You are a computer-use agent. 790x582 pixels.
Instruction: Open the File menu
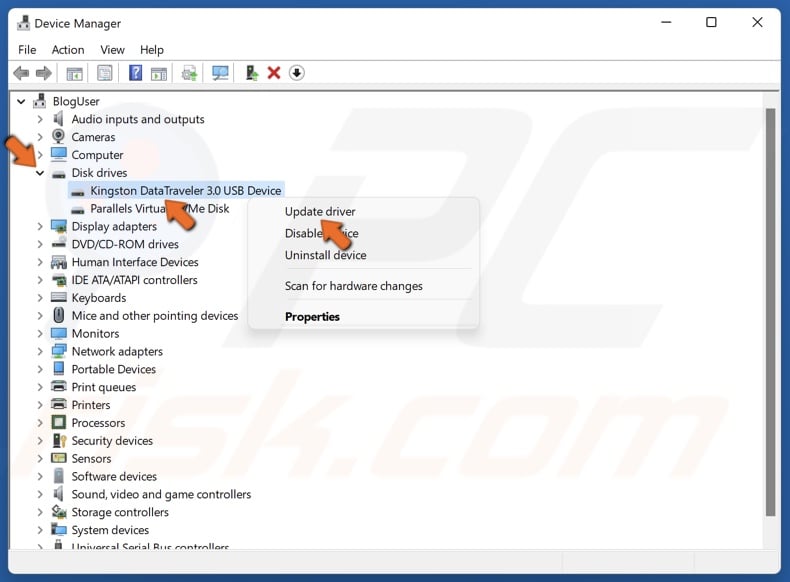tap(27, 50)
